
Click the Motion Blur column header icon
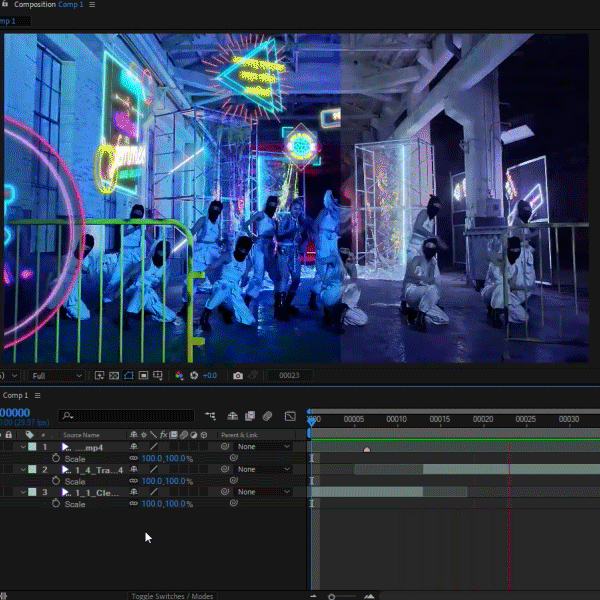184,435
